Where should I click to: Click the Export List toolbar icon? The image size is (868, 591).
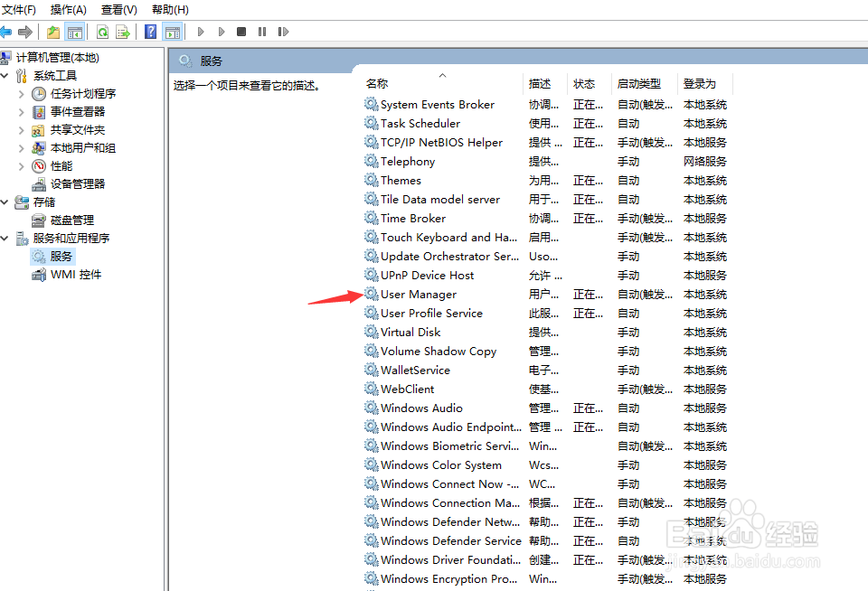122,33
